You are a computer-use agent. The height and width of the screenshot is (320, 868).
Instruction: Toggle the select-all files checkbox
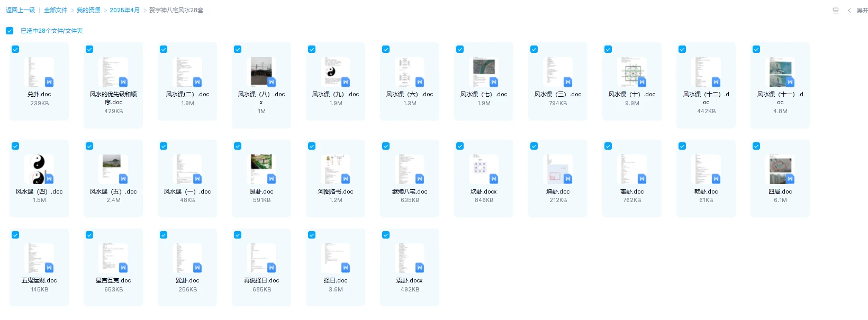point(10,31)
